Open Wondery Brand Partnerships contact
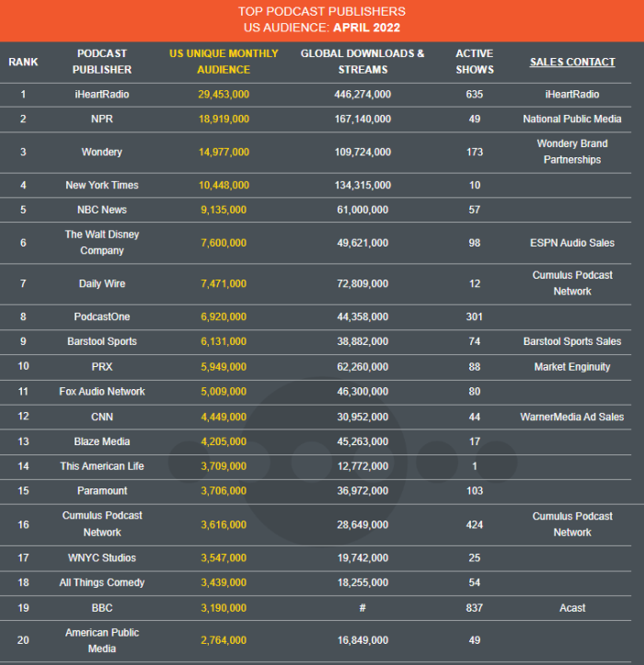 [572, 152]
